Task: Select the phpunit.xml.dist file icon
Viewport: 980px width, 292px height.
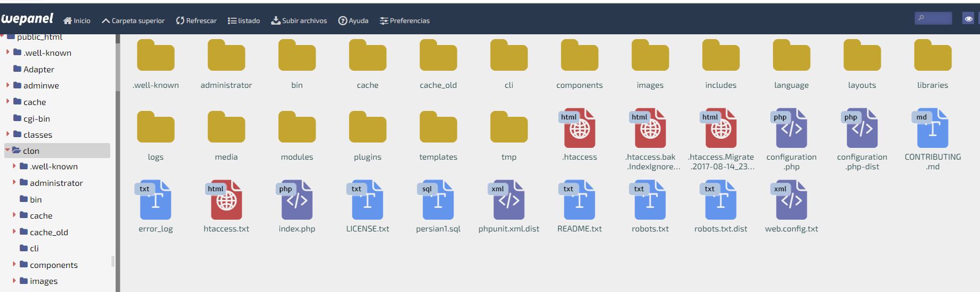Action: coord(507,200)
